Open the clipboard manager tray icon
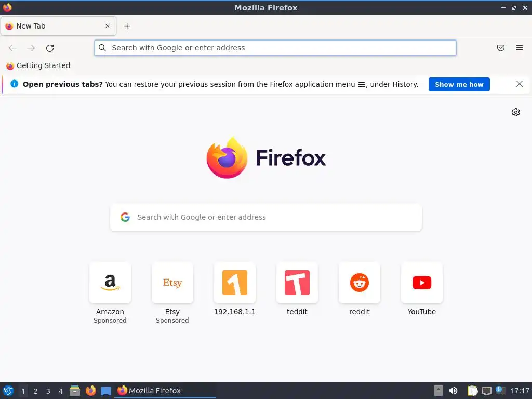 pyautogui.click(x=472, y=391)
